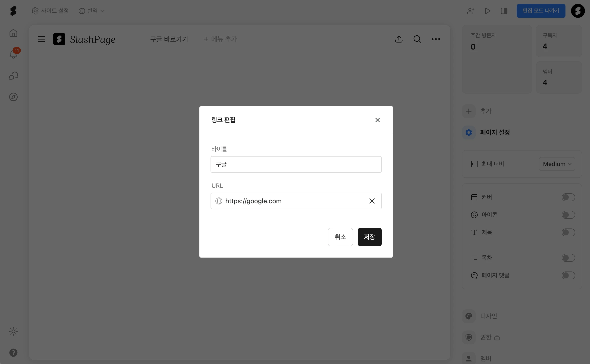Open the three-dot more options menu
The image size is (590, 364).
pos(436,39)
